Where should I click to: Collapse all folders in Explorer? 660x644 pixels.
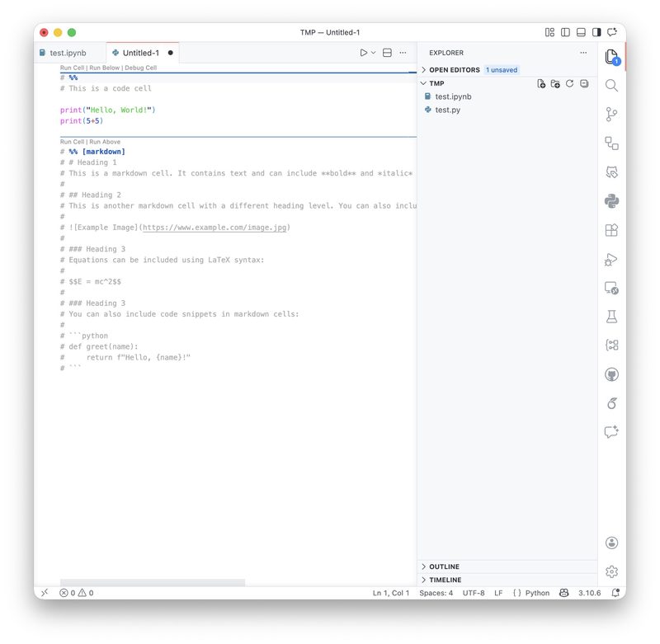tap(584, 84)
